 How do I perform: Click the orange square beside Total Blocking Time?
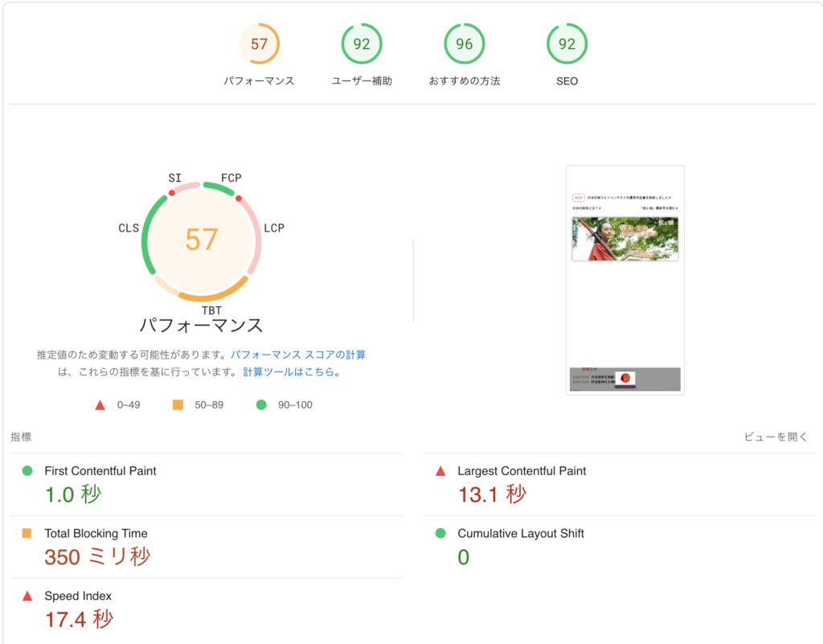27,533
